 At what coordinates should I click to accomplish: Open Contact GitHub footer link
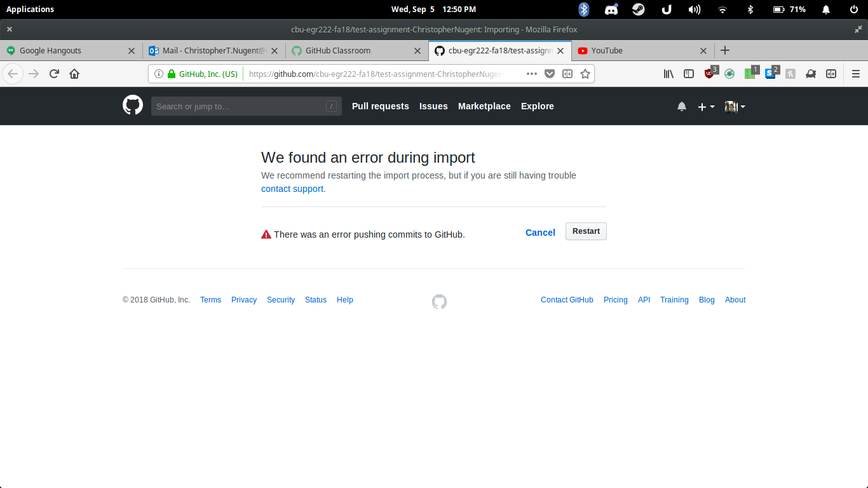(x=567, y=300)
